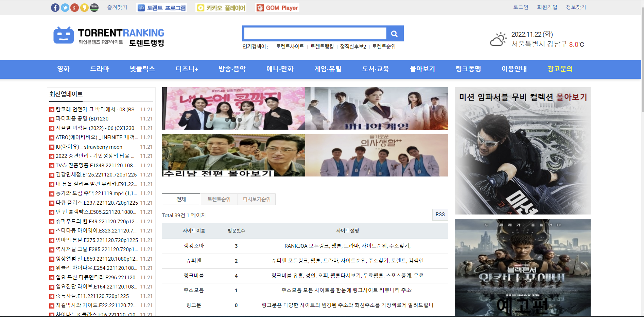644x317 pixels.
Task: Open the 영화 menu
Action: coord(64,69)
